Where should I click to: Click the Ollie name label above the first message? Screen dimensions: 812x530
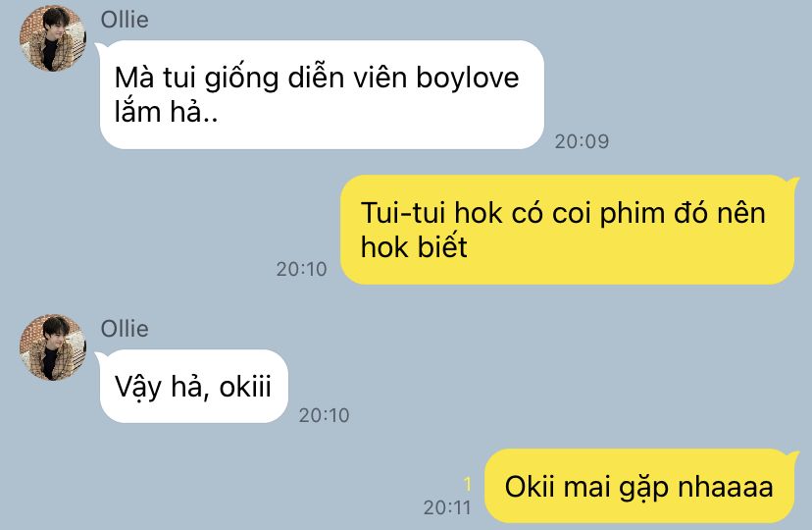coord(125,20)
